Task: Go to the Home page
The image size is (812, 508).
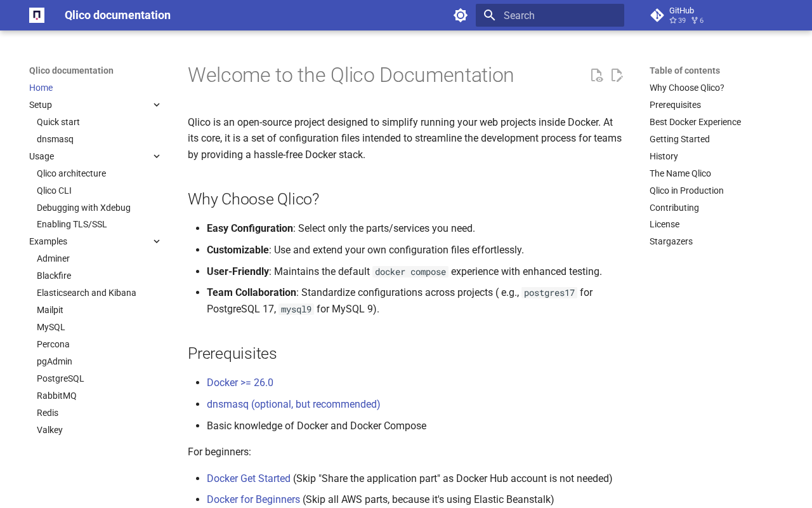Action: 41,88
